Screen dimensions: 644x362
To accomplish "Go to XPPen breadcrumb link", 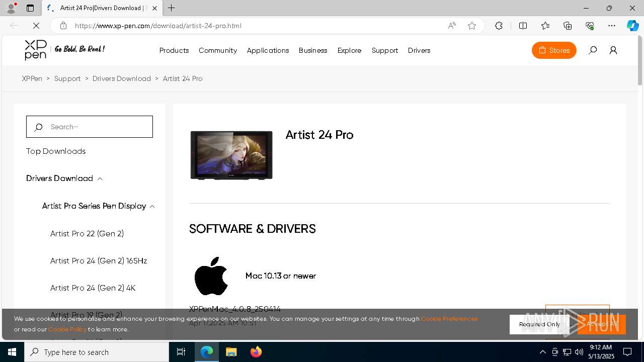I will (x=32, y=78).
